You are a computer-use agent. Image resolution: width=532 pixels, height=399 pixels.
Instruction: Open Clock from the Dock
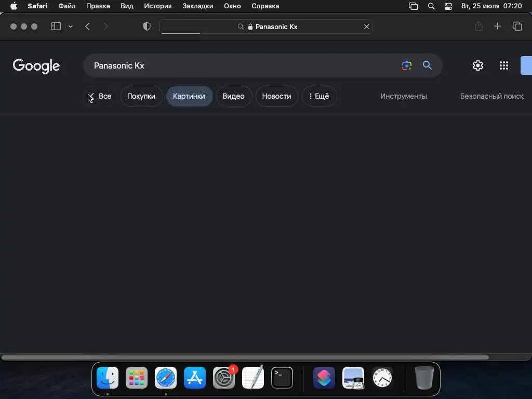tap(382, 378)
